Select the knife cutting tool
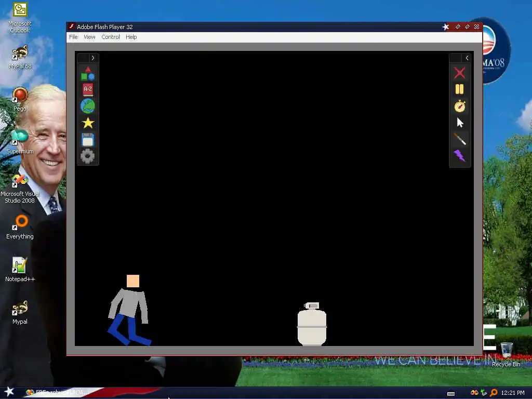 point(460,139)
